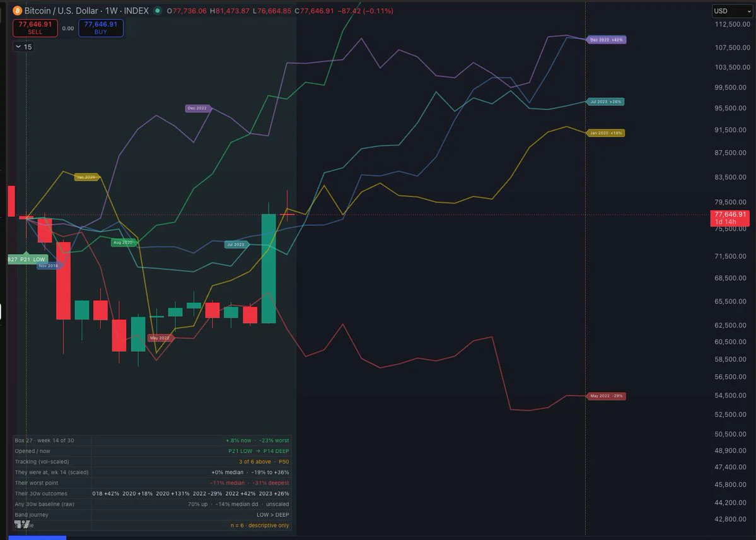The image size is (756, 540).
Task: Select the Dec 2022 +42% line label
Action: [606, 40]
